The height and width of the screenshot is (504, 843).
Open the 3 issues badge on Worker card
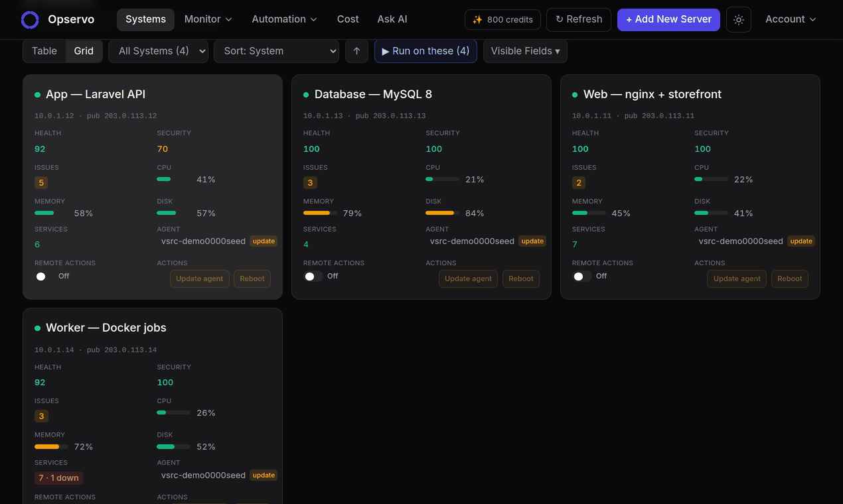click(41, 416)
